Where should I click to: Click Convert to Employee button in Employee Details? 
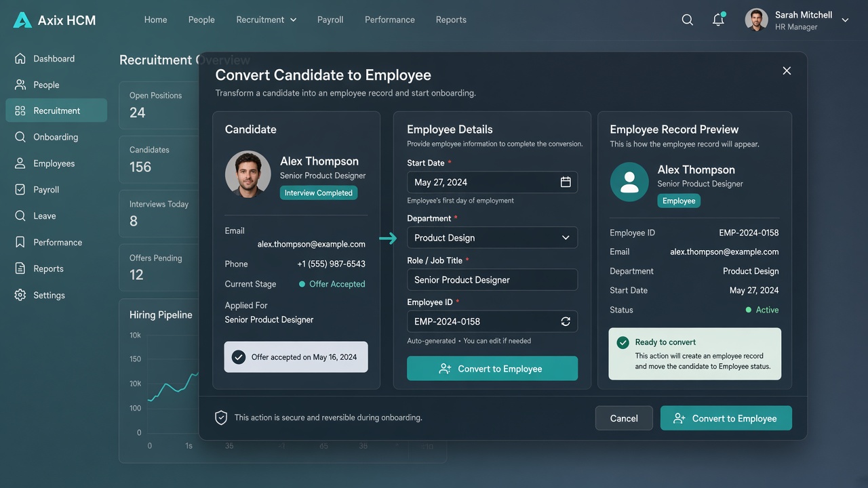tap(492, 369)
